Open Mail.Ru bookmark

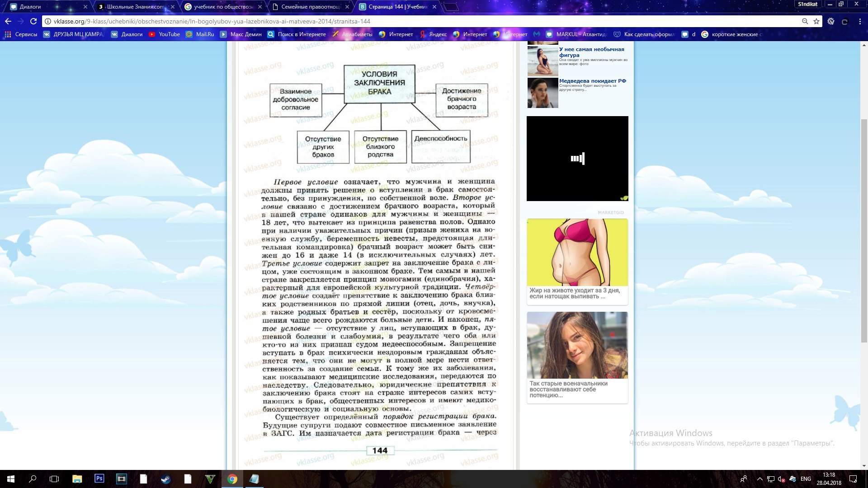pyautogui.click(x=200, y=34)
